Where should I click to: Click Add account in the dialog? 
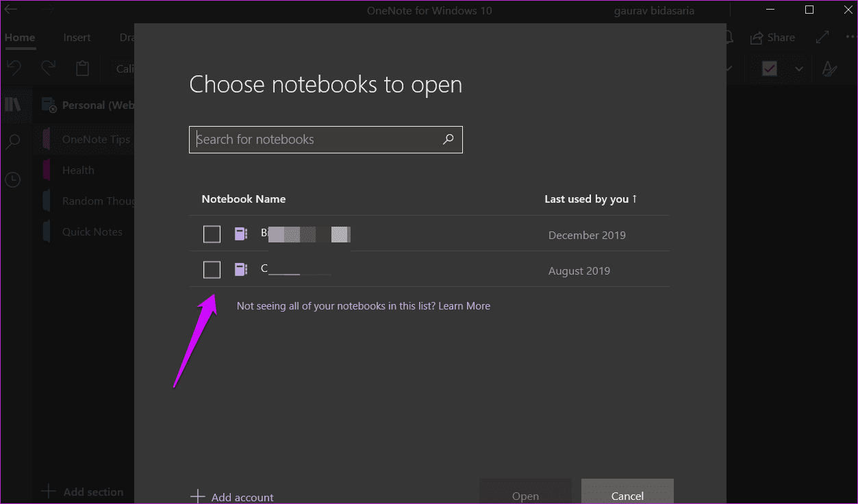[232, 497]
